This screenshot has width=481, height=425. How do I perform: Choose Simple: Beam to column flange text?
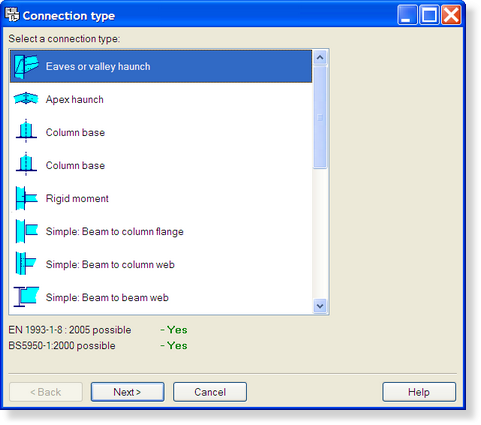click(x=115, y=231)
